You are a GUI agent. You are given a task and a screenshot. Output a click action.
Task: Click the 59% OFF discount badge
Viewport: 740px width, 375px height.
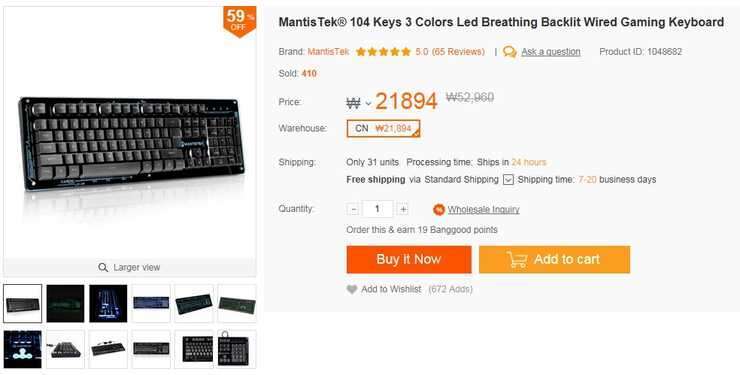(240, 21)
